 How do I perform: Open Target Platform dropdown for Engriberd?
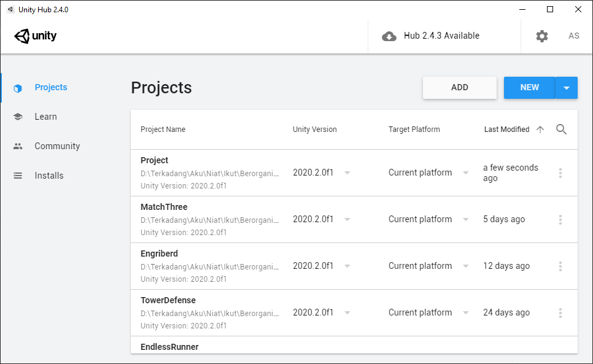[x=465, y=266]
